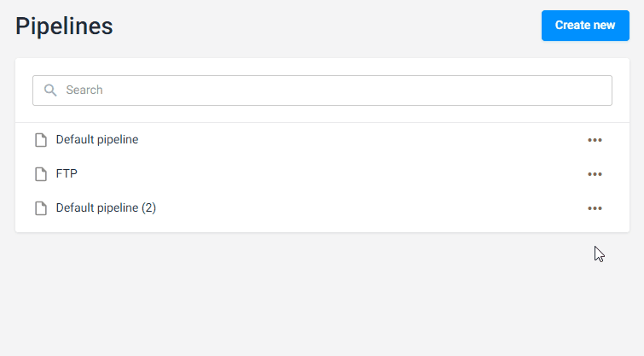Focus the pipeline Search input field

point(322,90)
